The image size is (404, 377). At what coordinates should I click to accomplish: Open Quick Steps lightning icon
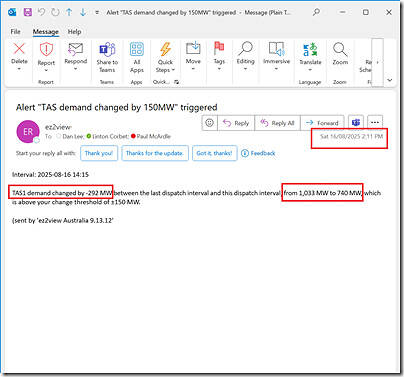point(165,49)
